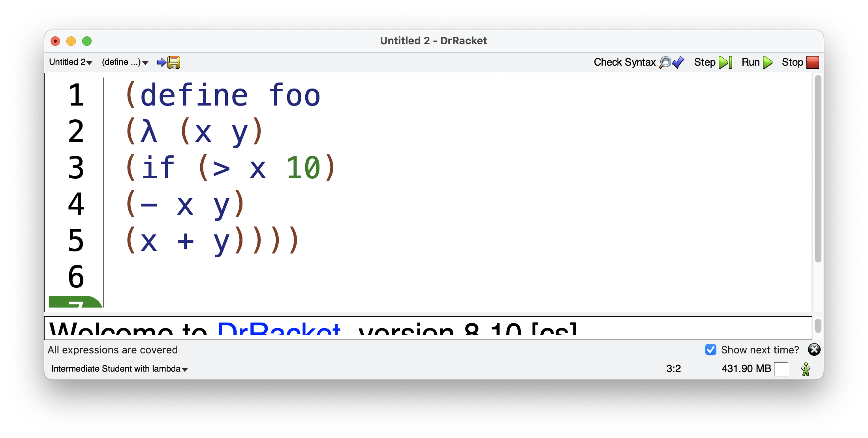The image size is (868, 438).
Task: Click line number 1 in the gutter
Action: click(76, 95)
